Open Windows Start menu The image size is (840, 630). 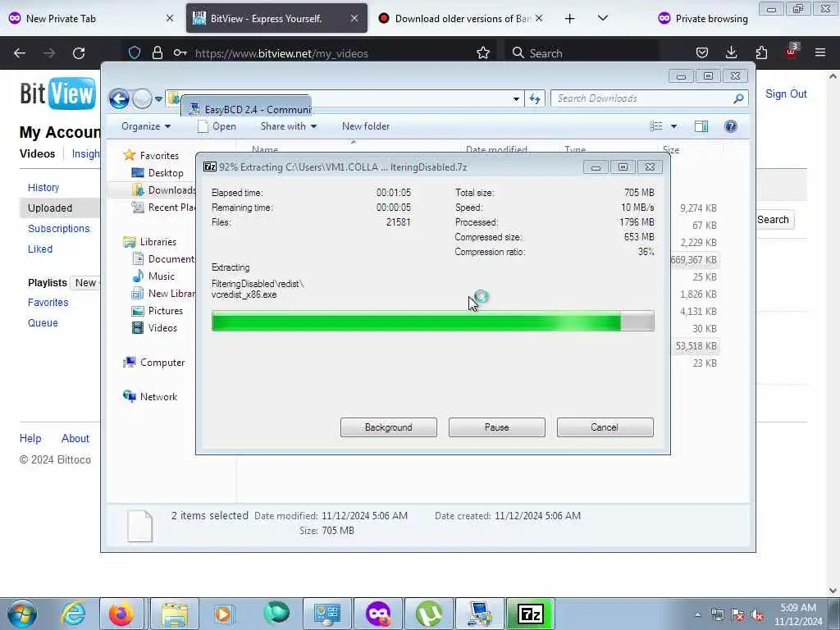[x=22, y=614]
